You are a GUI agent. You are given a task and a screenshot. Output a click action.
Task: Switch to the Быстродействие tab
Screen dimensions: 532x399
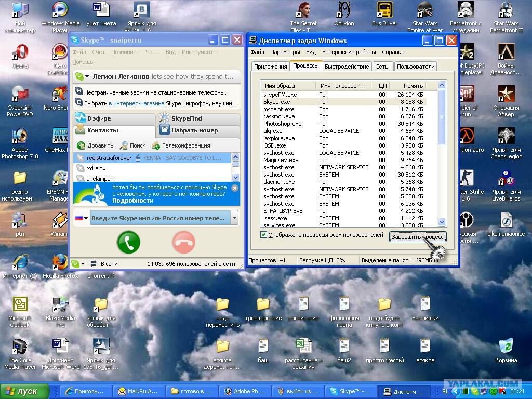point(347,66)
